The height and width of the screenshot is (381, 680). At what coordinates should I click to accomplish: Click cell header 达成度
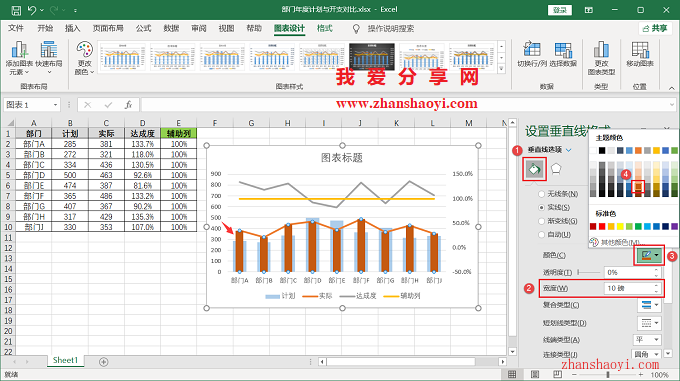[142, 134]
